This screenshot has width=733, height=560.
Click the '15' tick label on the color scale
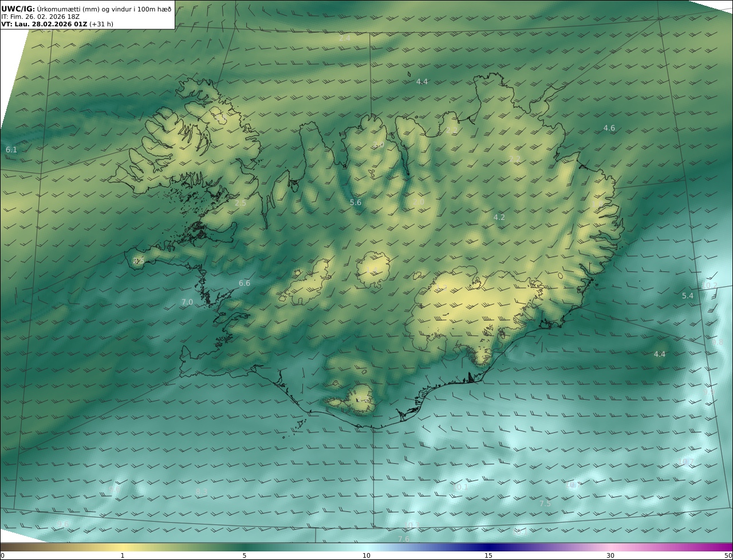[488, 555]
